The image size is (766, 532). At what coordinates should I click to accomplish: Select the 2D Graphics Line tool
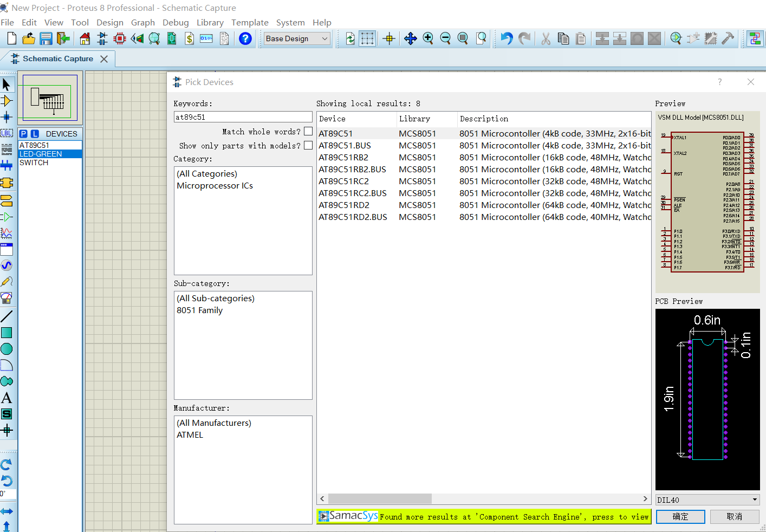click(x=7, y=316)
